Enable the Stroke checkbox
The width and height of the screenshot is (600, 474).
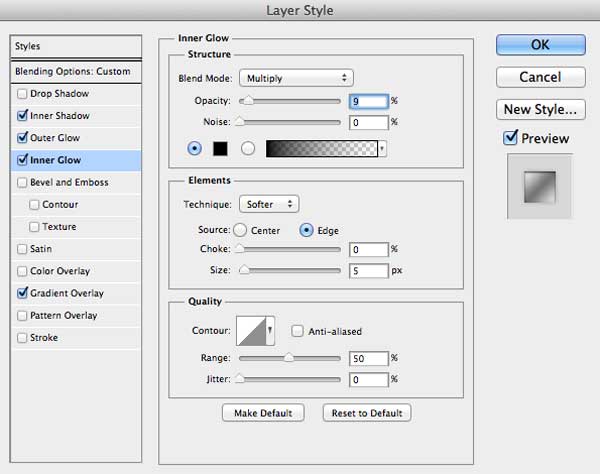click(x=22, y=338)
